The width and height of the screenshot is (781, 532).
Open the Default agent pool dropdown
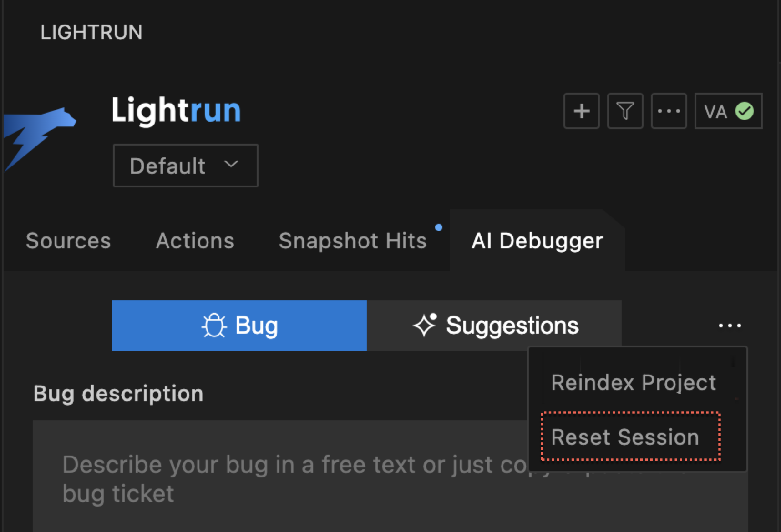tap(185, 166)
